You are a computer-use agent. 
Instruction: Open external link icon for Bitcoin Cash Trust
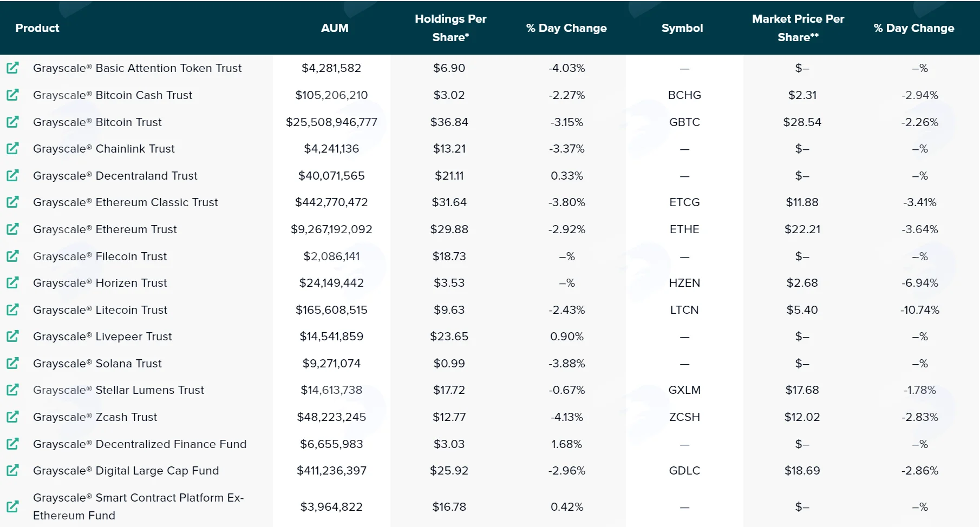click(12, 95)
